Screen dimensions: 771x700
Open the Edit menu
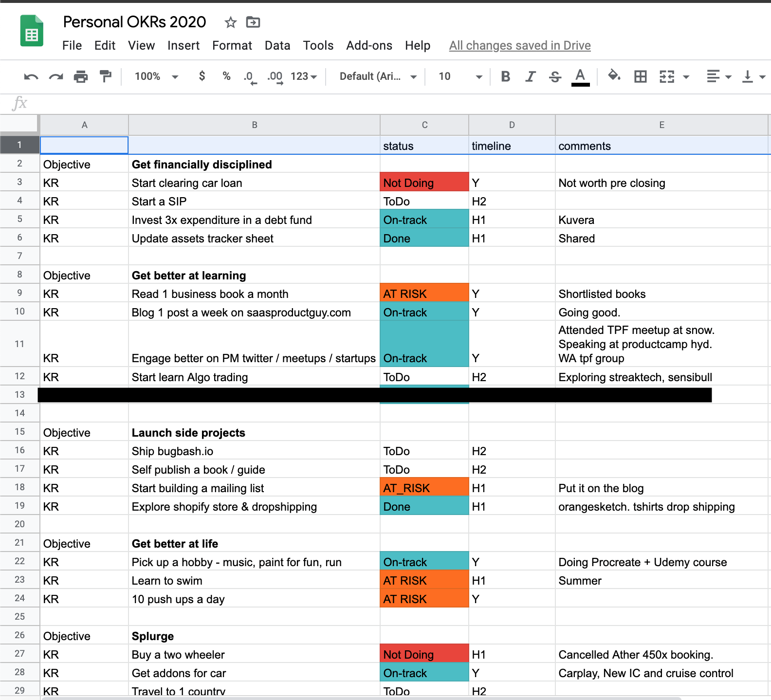pos(105,45)
